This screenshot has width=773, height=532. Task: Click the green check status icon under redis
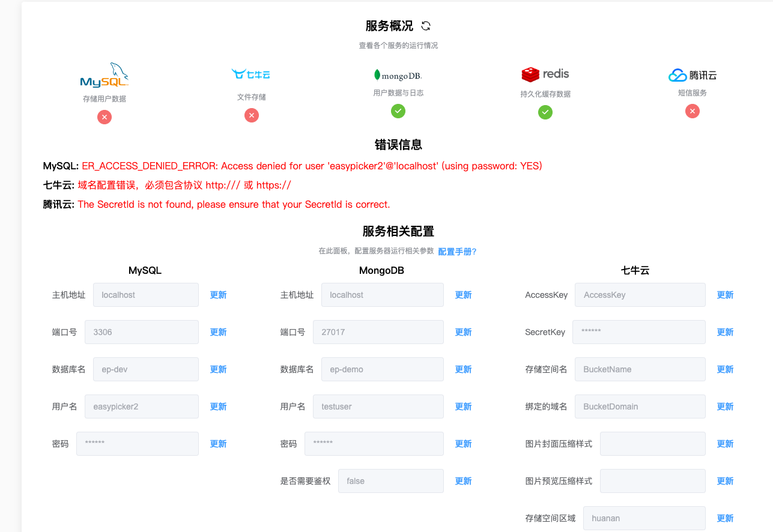(545, 112)
